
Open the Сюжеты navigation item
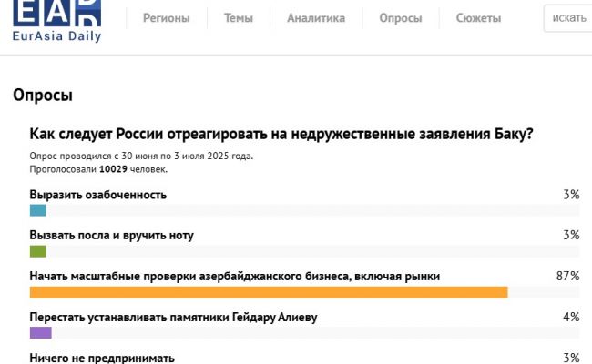click(478, 18)
